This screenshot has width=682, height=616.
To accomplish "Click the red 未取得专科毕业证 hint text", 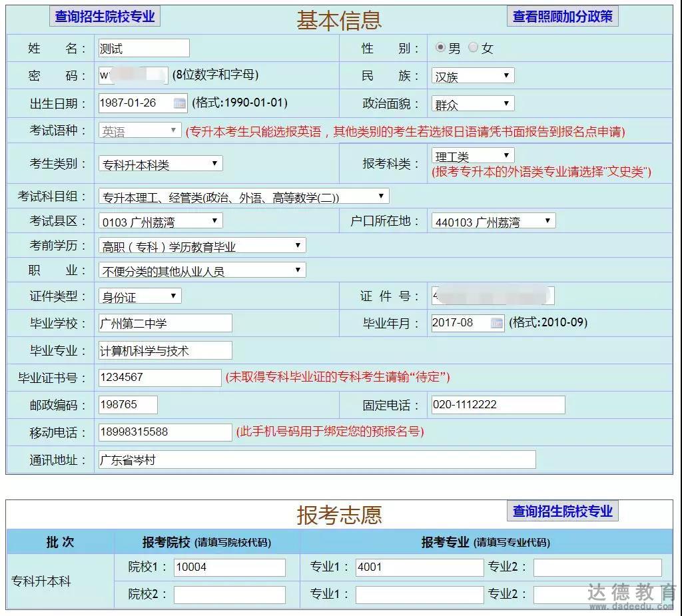I will point(338,377).
